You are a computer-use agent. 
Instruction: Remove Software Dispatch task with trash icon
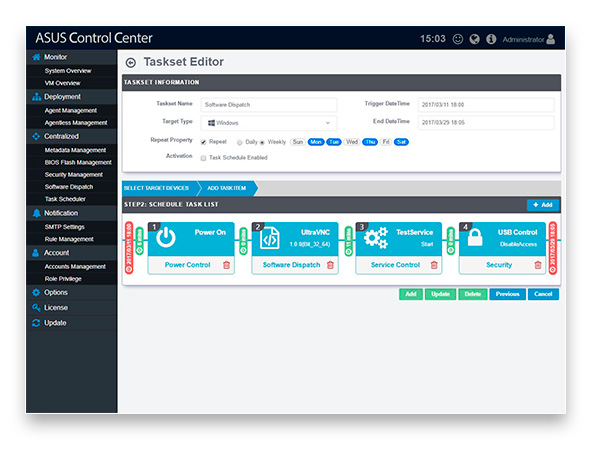(x=330, y=265)
